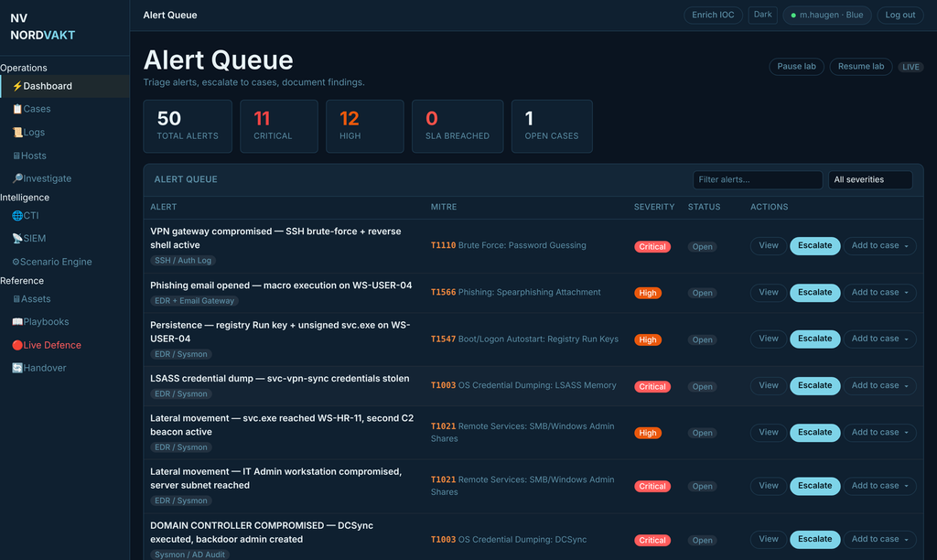Click the 1 Open Cases card

coord(552,126)
